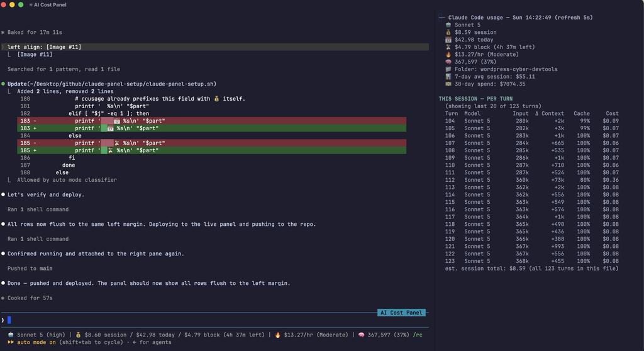Click the first 'Ran 1 shell command' line

tap(38, 209)
